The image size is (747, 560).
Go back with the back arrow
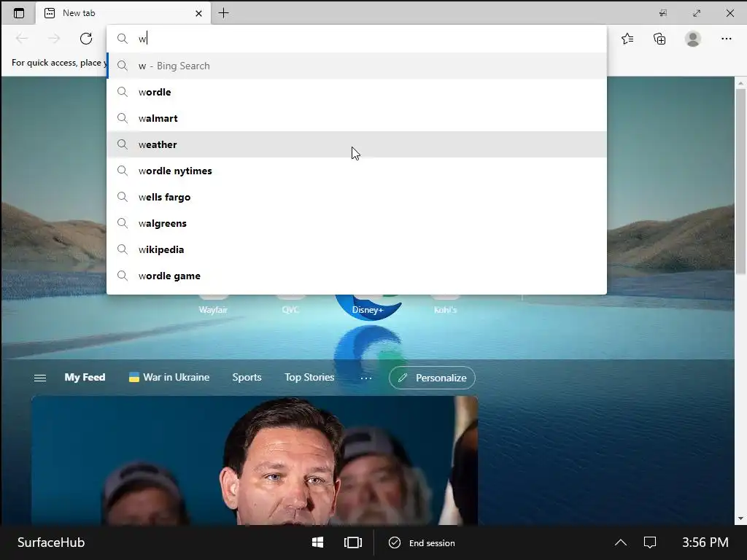pos(22,39)
